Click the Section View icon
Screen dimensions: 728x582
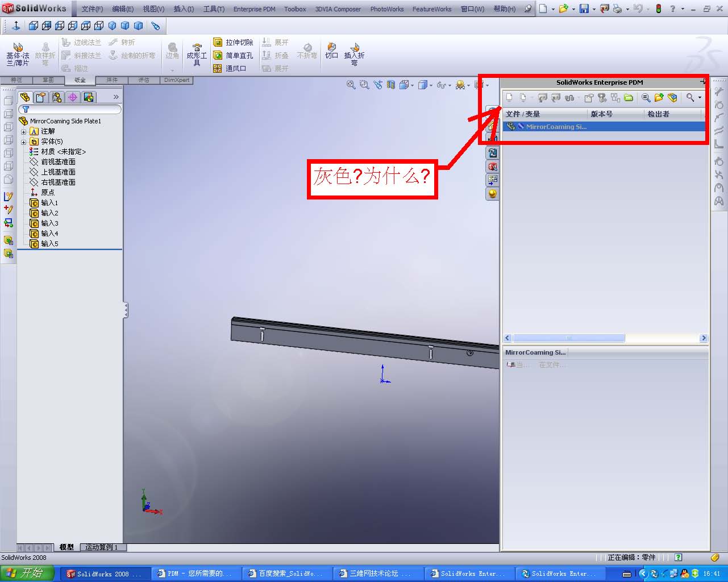(x=391, y=85)
